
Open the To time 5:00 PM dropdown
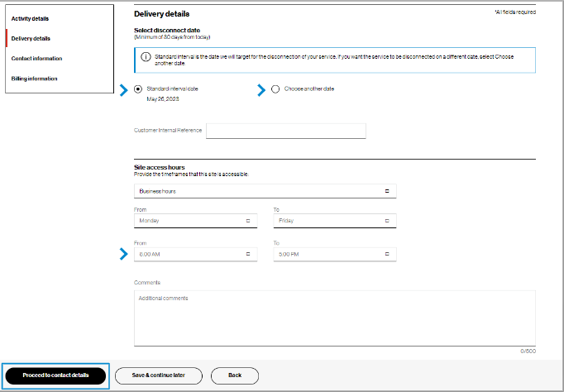pyautogui.click(x=335, y=254)
